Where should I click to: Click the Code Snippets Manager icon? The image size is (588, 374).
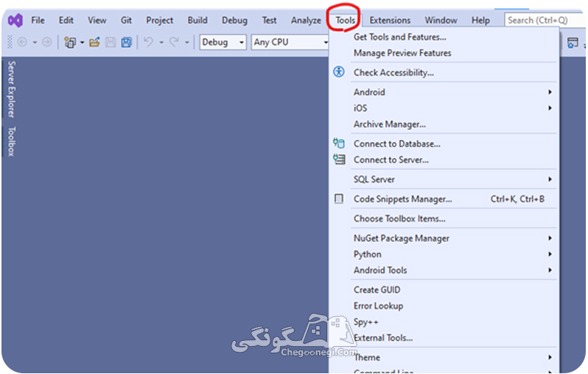[339, 199]
